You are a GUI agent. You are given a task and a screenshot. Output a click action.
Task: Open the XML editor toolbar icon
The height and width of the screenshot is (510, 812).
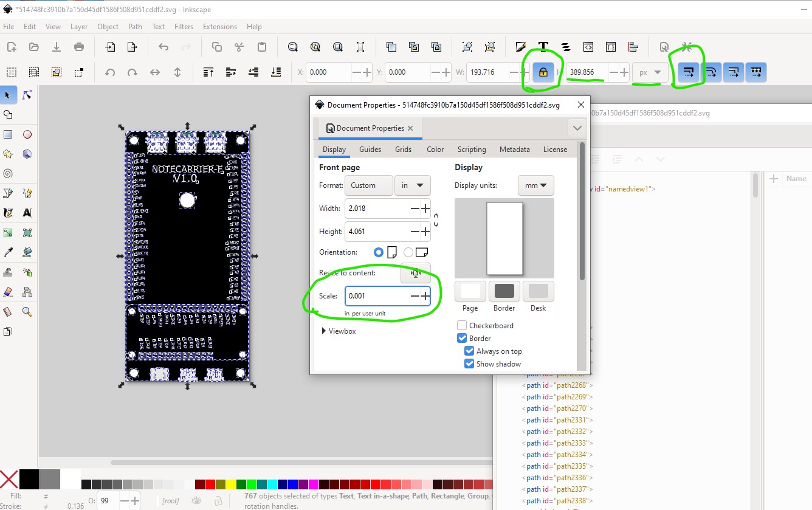click(x=588, y=47)
